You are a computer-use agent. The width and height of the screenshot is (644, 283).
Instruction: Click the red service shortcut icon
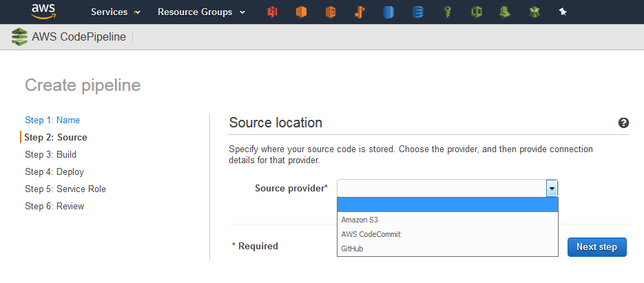(272, 12)
